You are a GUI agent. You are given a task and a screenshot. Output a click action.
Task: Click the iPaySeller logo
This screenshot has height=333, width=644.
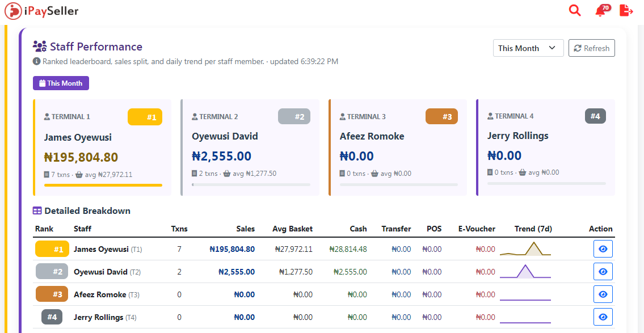click(x=41, y=11)
